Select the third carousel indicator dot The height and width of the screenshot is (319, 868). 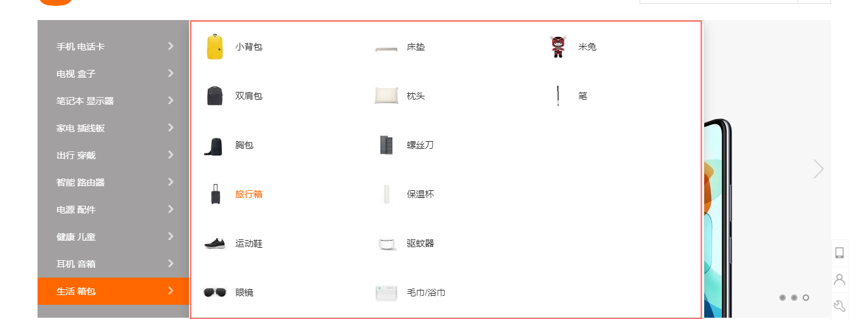[806, 298]
